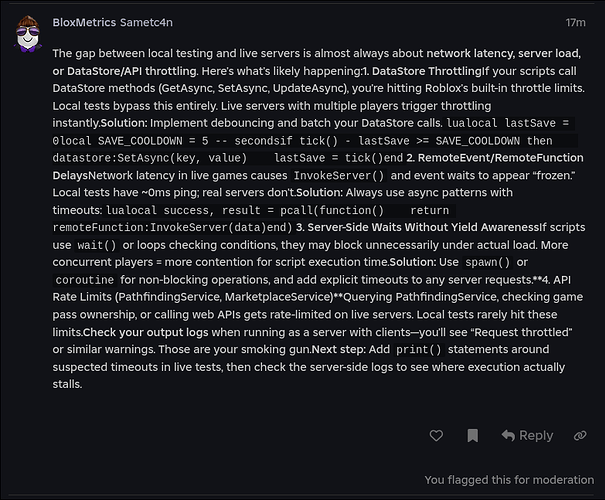The image size is (605, 500).
Task: Click the bold 'Next step:' text
Action: [x=338, y=350]
